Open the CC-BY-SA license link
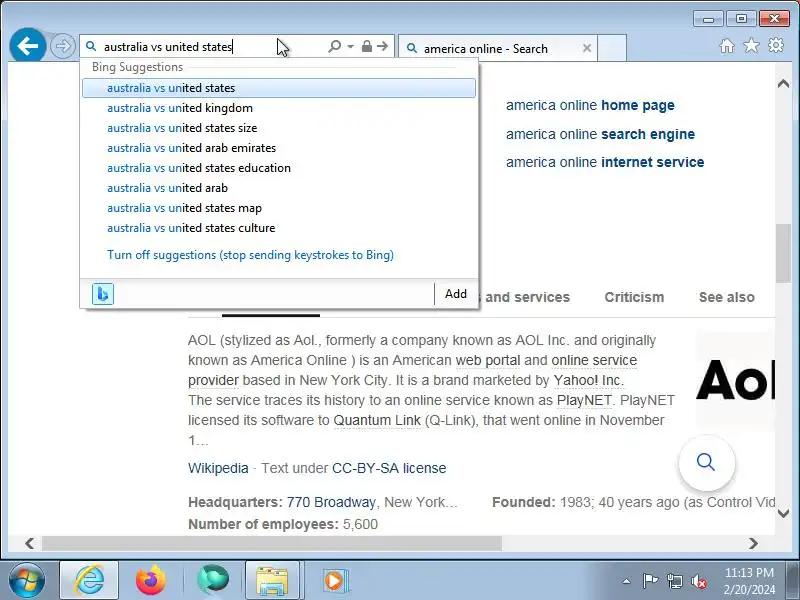Image resolution: width=800 pixels, height=600 pixels. [389, 468]
